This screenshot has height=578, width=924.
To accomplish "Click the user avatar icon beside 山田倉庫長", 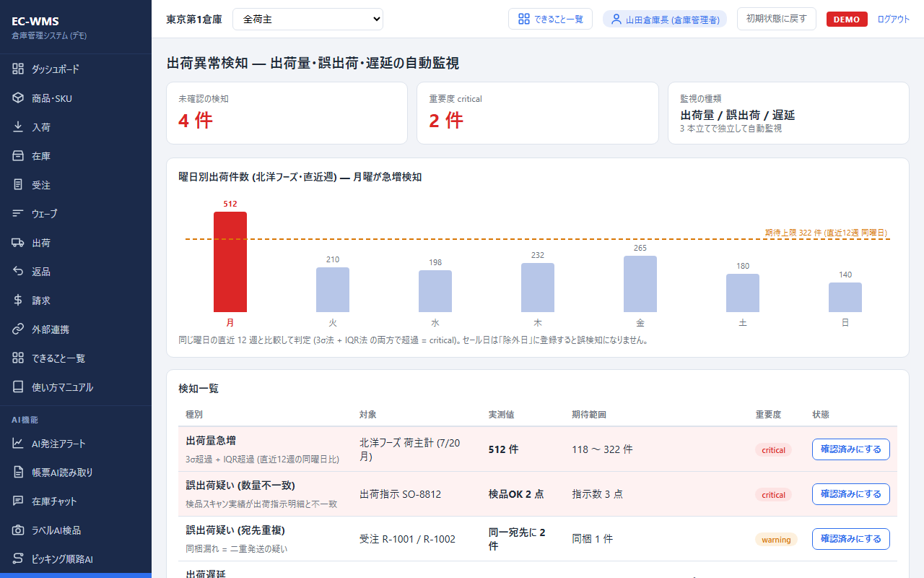I will (616, 20).
